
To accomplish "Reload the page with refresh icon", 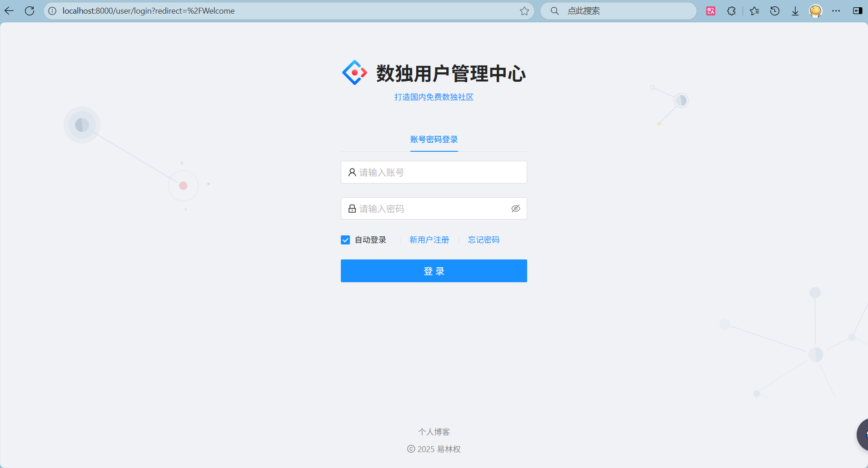I will (30, 11).
